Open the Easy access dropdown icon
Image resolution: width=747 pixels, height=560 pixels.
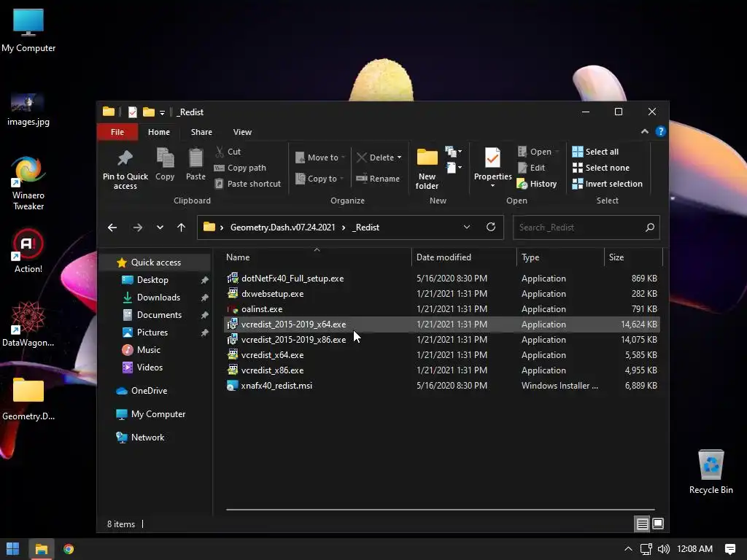coord(453,168)
